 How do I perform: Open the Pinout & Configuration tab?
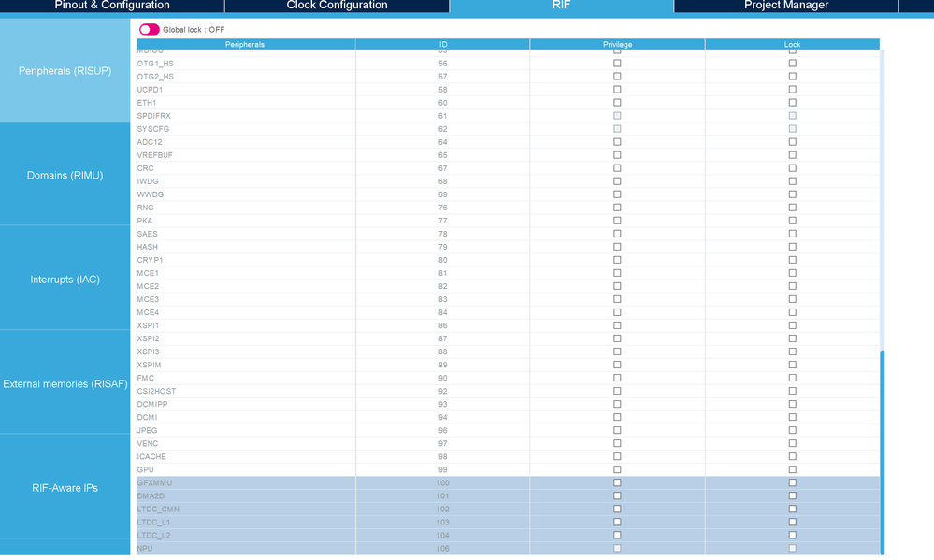click(112, 6)
